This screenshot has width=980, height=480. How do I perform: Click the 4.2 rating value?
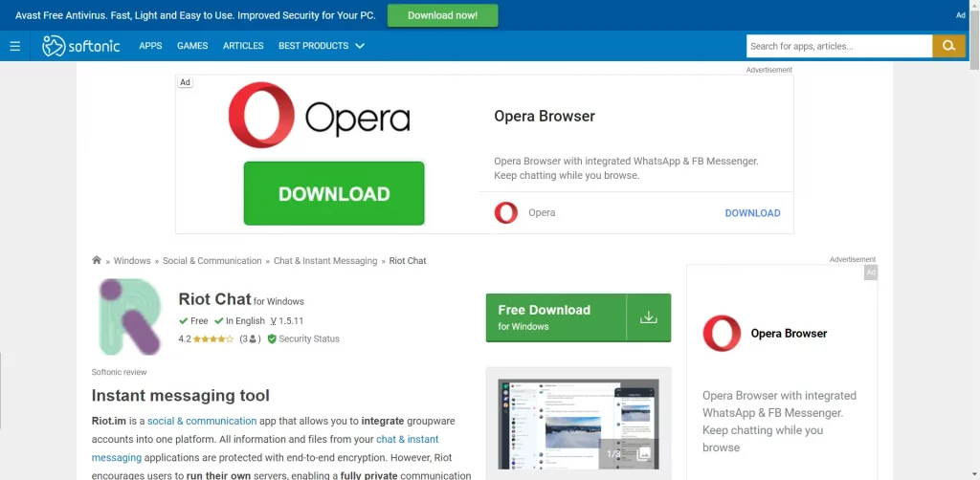(185, 338)
